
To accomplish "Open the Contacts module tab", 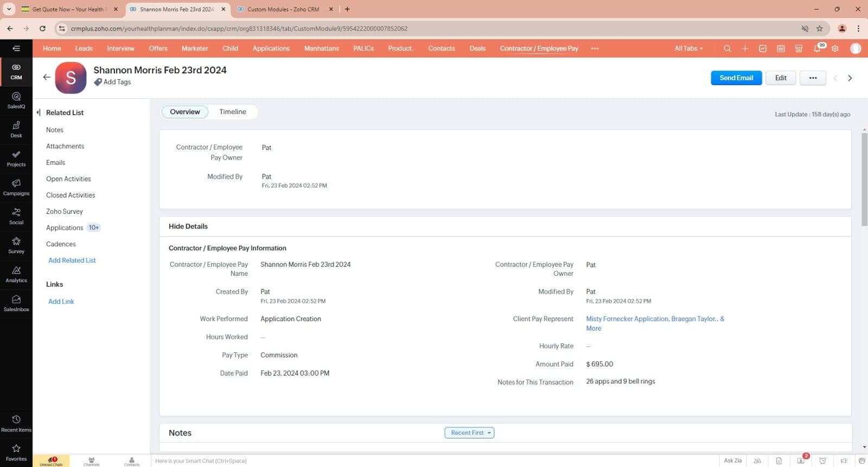I will [442, 48].
